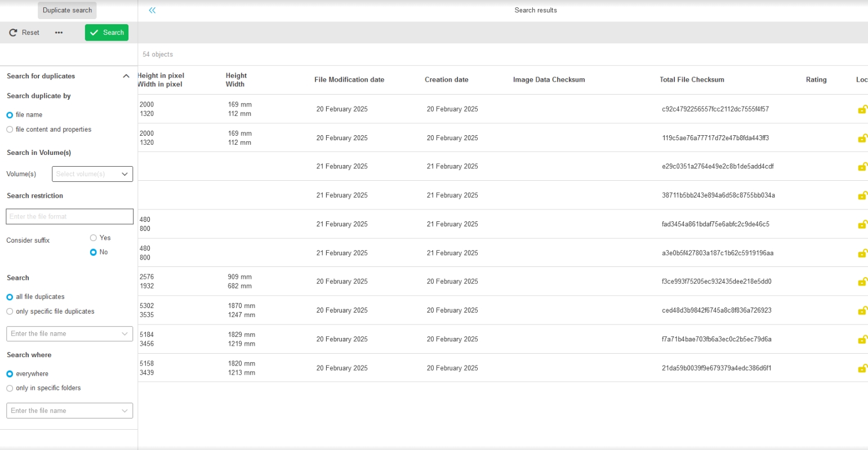Click the double-chevron collapse panel icon
This screenshot has height=450, width=868.
(152, 10)
